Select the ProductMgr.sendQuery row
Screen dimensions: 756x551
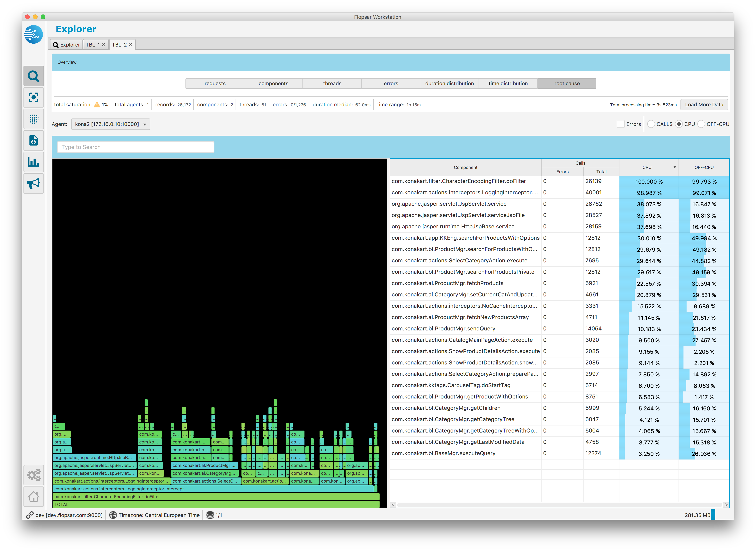tap(560, 328)
